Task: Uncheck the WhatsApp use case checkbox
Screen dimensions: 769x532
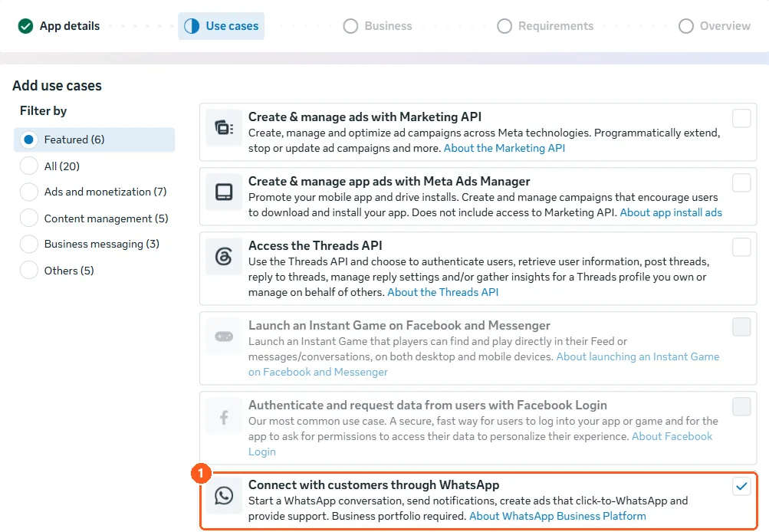Action: [x=741, y=487]
